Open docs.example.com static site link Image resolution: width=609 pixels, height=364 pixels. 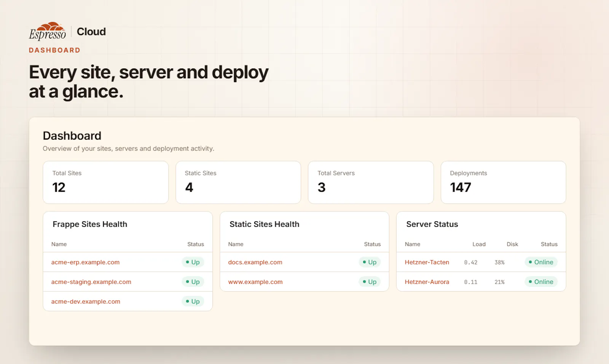click(x=255, y=262)
